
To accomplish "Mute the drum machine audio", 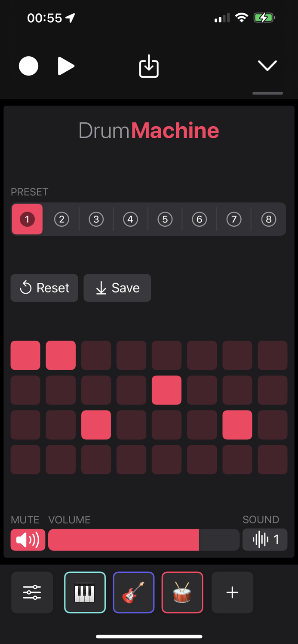I will point(28,539).
